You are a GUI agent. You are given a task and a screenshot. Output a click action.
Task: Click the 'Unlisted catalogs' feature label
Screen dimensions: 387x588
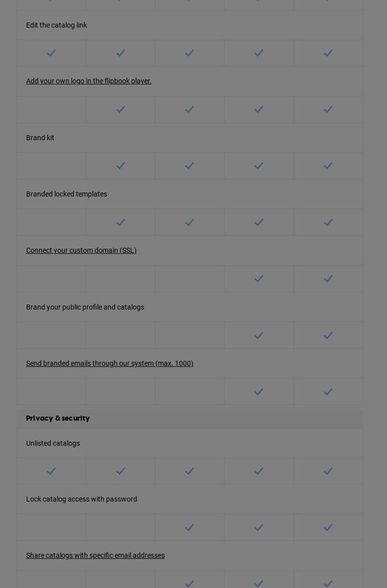(x=53, y=443)
